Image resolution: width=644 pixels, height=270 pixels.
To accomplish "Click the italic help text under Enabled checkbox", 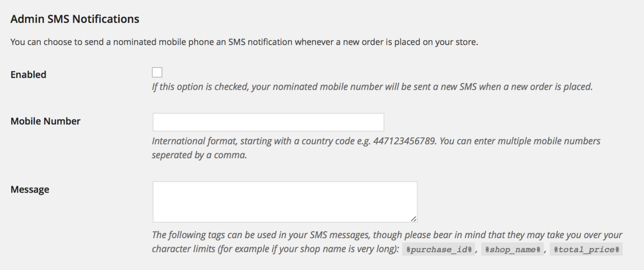I will click(x=372, y=87).
